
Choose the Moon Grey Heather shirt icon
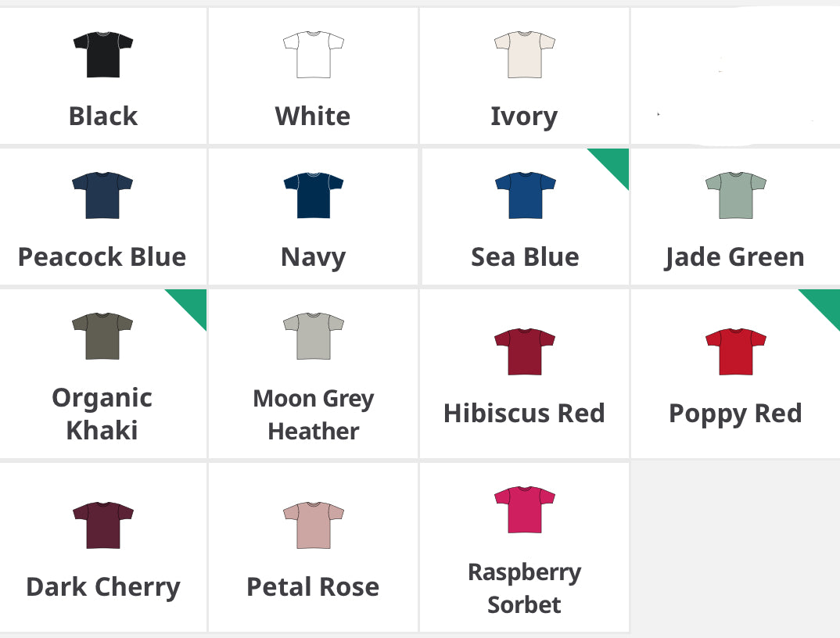(314, 336)
